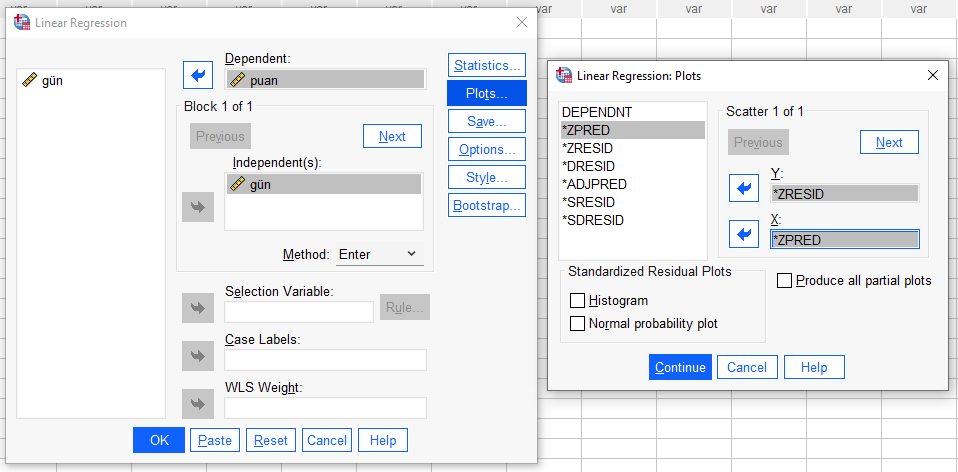Click Next in the Scatter 1 of 1 group
Viewport: 958px width, 472px height.
point(888,142)
